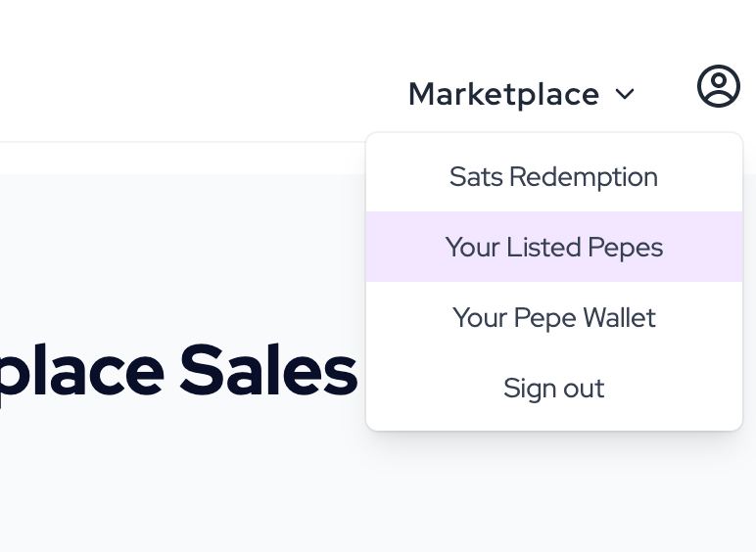Screen dimensions: 756x552
Task: Click the highlighted purple menu row
Action: coord(554,247)
